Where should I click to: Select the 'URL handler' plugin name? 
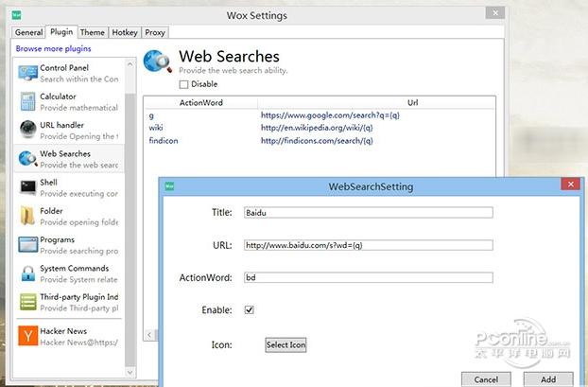(61, 125)
